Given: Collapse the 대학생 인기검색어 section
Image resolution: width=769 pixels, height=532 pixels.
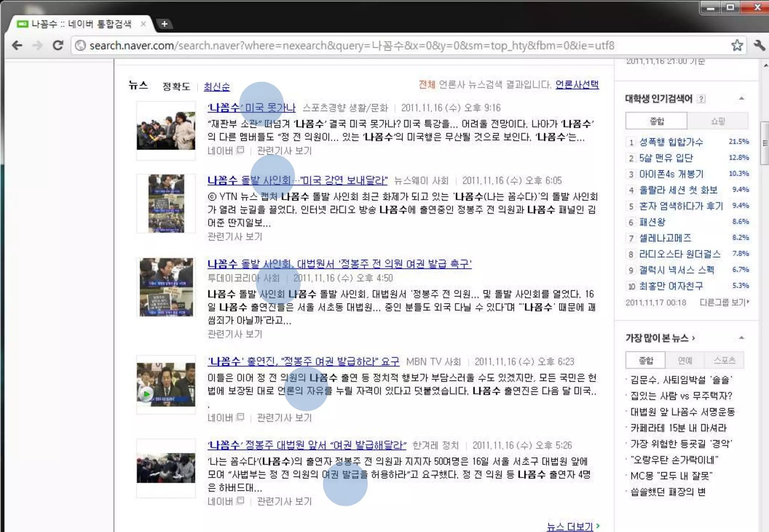Looking at the screenshot, I should pyautogui.click(x=741, y=99).
